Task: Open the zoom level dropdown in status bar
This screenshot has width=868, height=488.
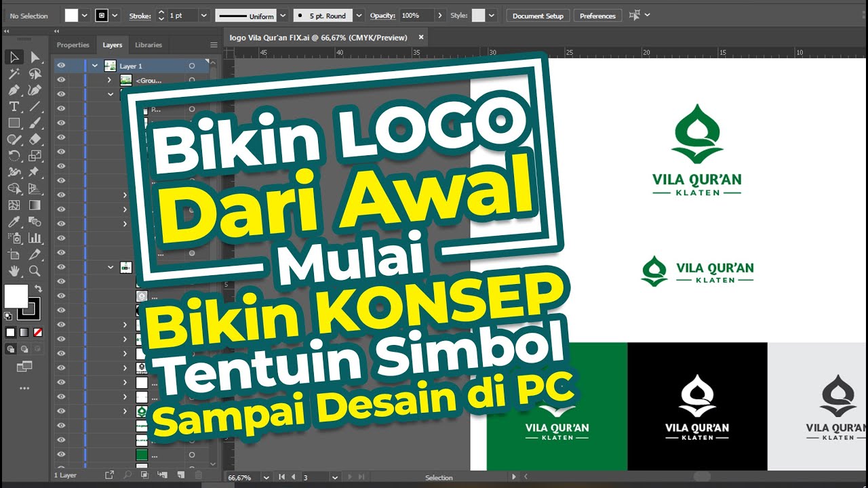Action: click(266, 478)
